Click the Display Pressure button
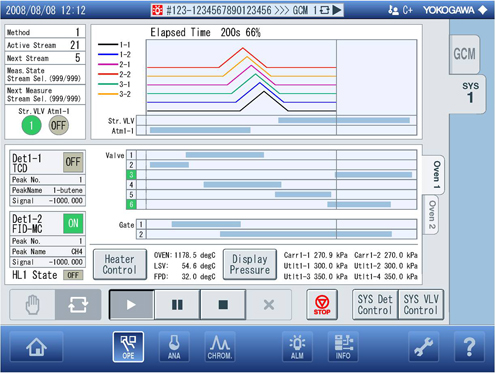This screenshot has height=373, width=495. 250,264
